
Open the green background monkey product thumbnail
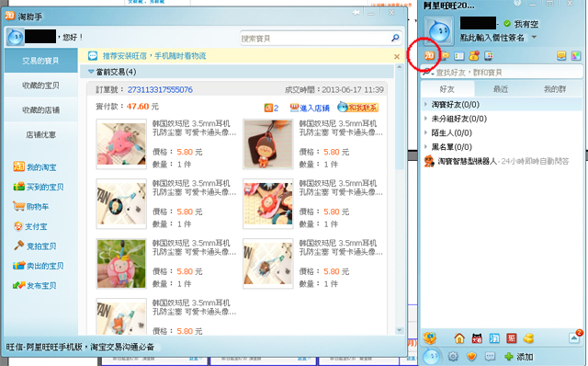(x=121, y=264)
